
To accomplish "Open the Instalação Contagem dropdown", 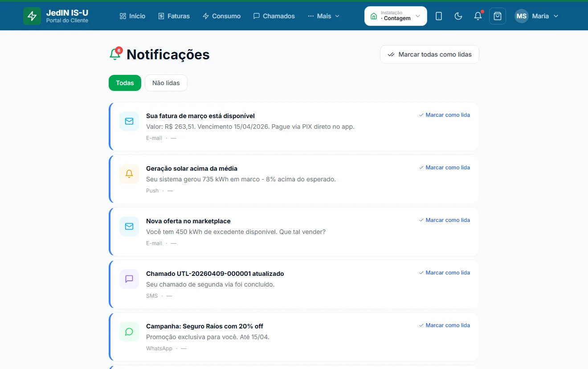I will pos(396,16).
